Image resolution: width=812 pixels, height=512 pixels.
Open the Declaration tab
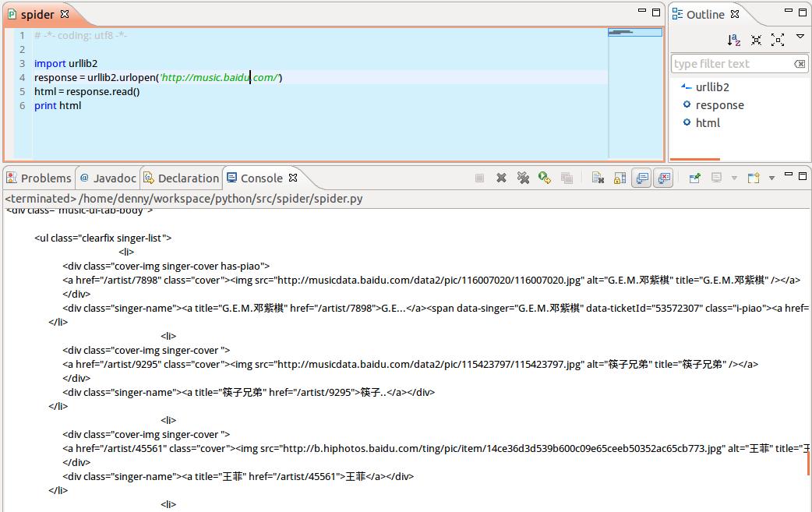[x=182, y=178]
